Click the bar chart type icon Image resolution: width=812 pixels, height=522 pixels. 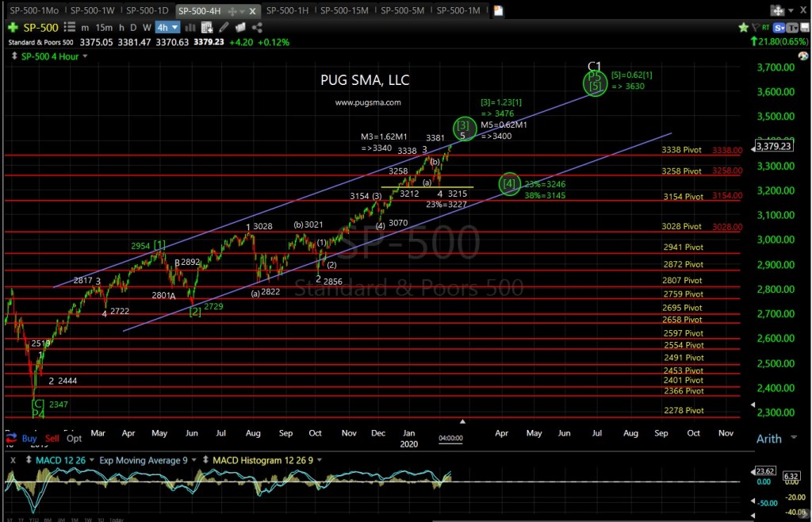click(x=190, y=28)
